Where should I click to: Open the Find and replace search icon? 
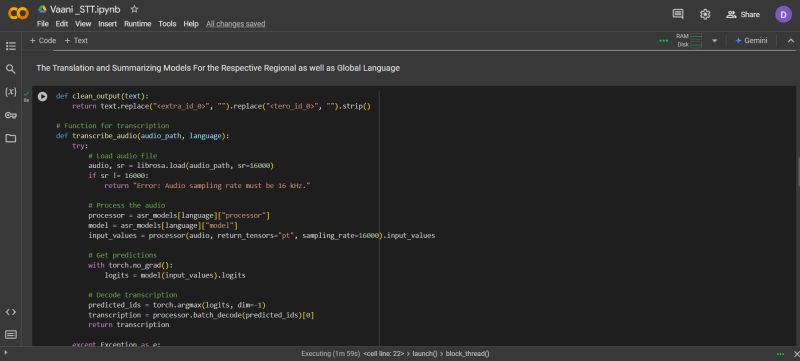[x=11, y=69]
